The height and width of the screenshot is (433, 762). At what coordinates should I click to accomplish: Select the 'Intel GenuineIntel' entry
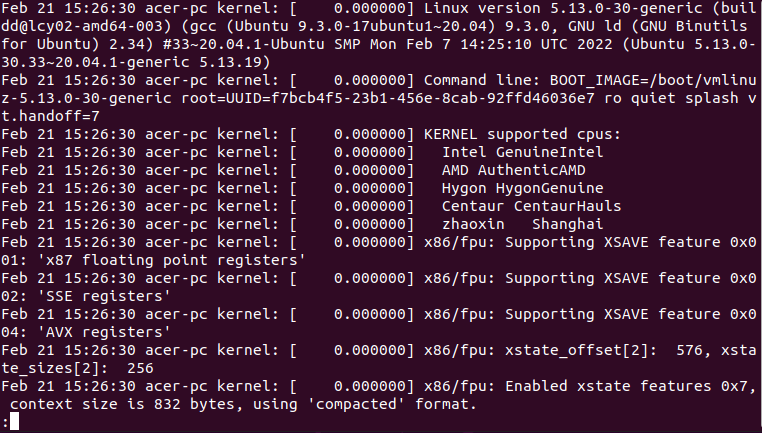click(522, 152)
